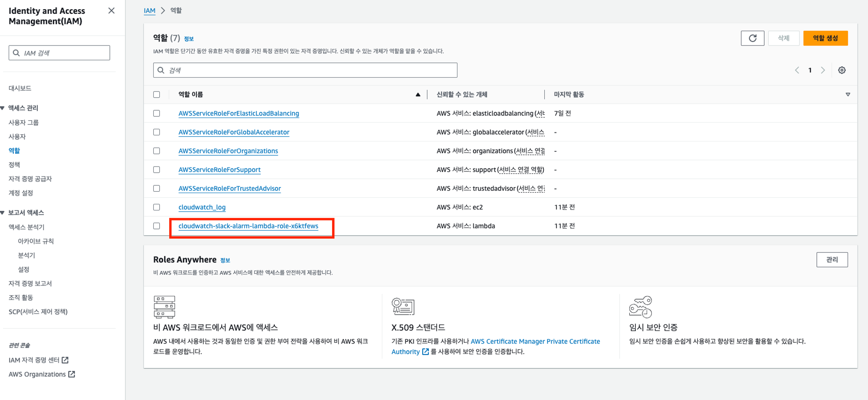Close the IAM navigation panel
The image size is (868, 400).
pyautogui.click(x=112, y=11)
